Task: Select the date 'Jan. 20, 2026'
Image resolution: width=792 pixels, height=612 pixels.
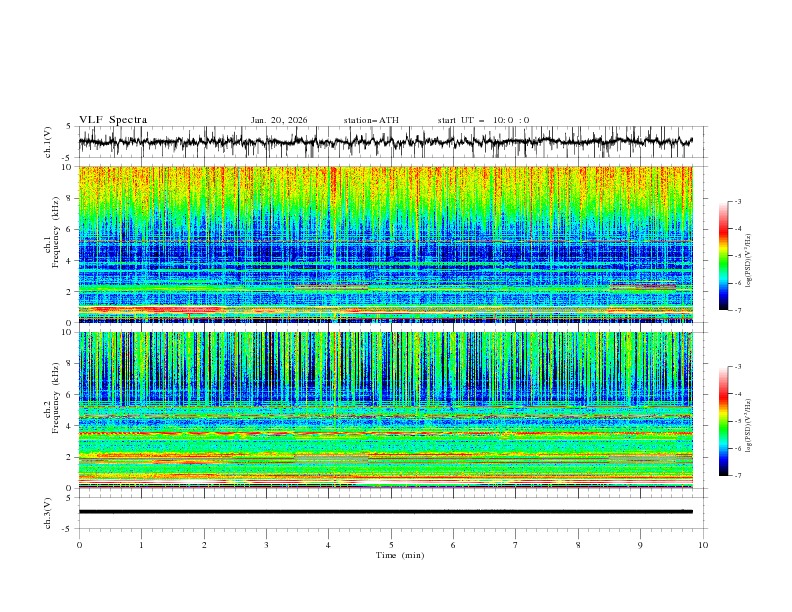Action: tap(279, 120)
